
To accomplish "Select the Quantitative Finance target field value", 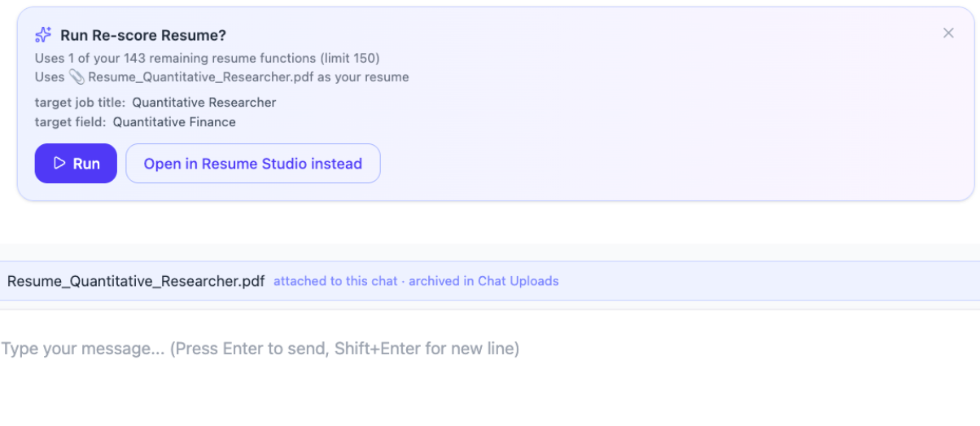I will pos(174,122).
